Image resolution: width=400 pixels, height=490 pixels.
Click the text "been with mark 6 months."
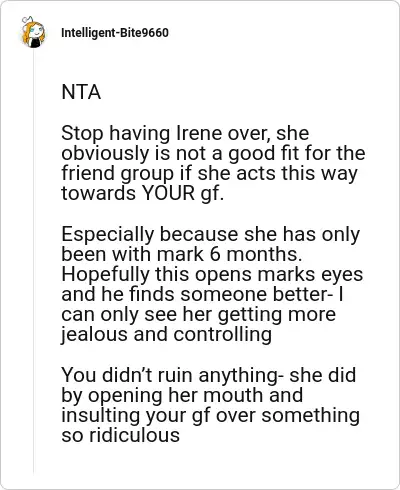[x=182, y=254]
